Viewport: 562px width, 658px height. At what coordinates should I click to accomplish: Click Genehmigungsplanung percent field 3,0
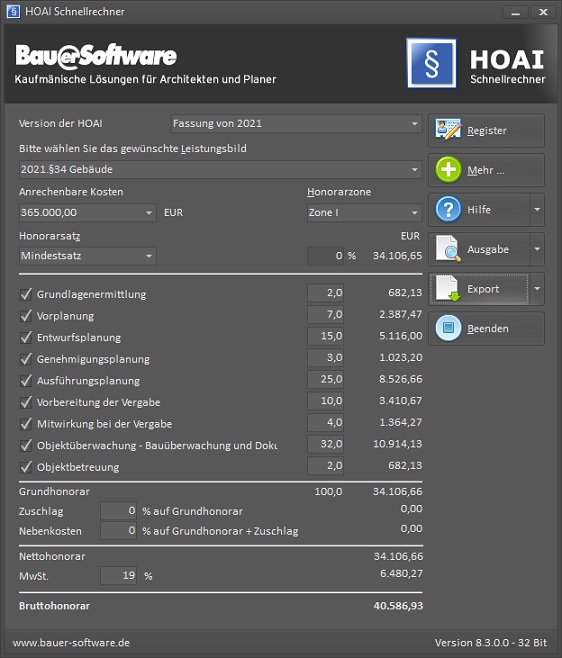coord(325,358)
